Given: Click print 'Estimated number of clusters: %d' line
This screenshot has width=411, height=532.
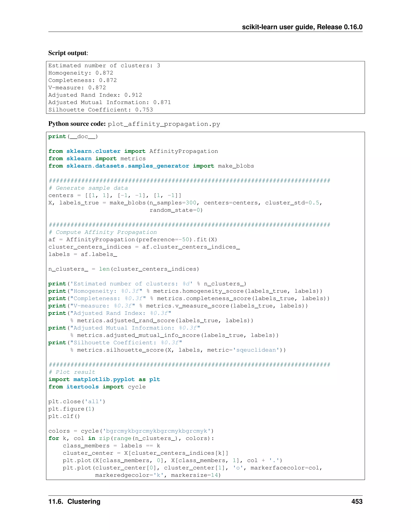Looking at the screenshot, I should 147,283.
